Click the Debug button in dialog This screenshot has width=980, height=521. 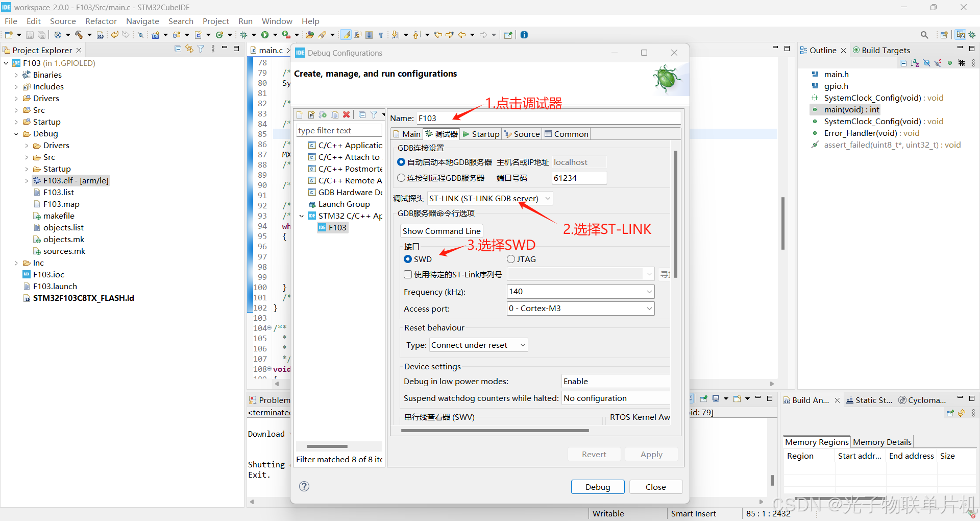tap(598, 487)
